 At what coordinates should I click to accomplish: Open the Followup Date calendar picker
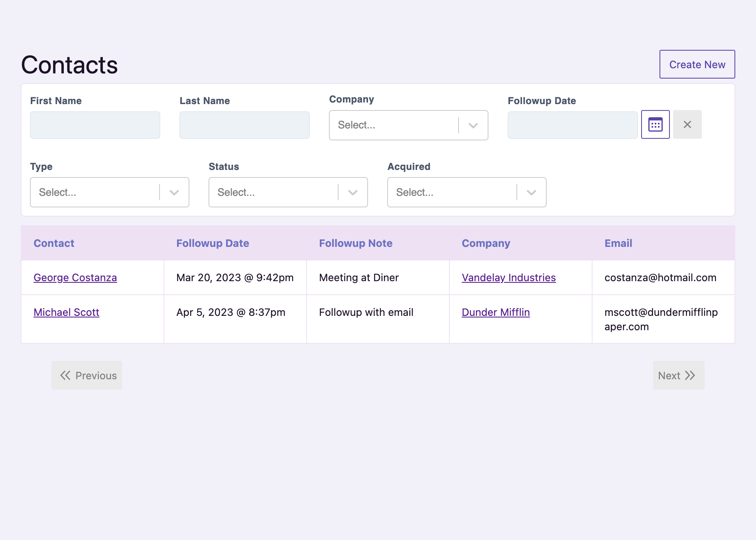tap(655, 124)
